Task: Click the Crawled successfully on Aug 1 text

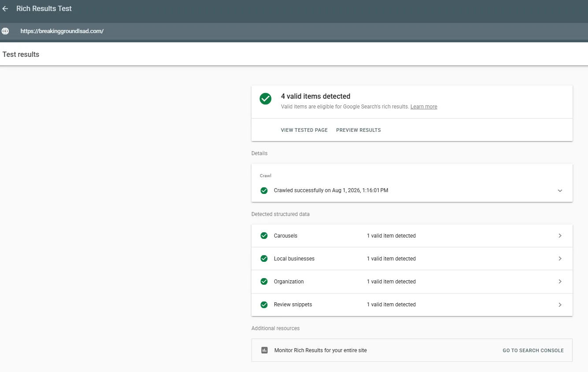Action: [x=331, y=190]
